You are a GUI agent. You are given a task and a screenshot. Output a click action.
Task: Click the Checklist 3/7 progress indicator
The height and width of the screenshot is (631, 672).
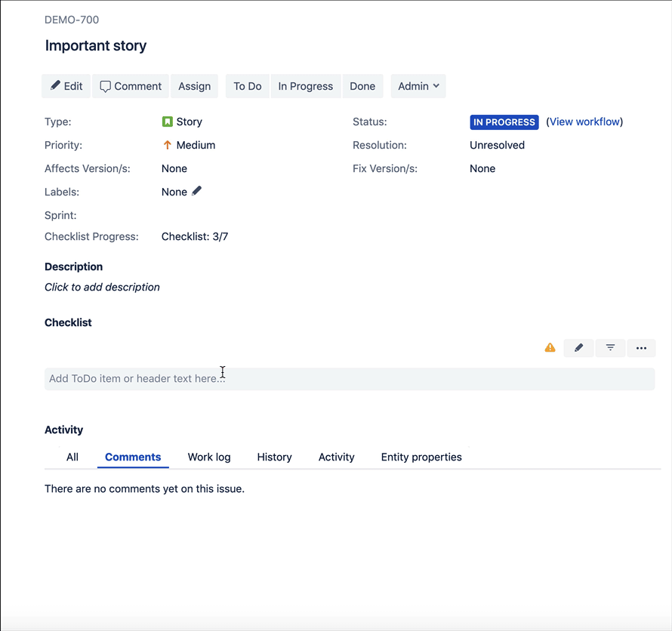pyautogui.click(x=195, y=236)
